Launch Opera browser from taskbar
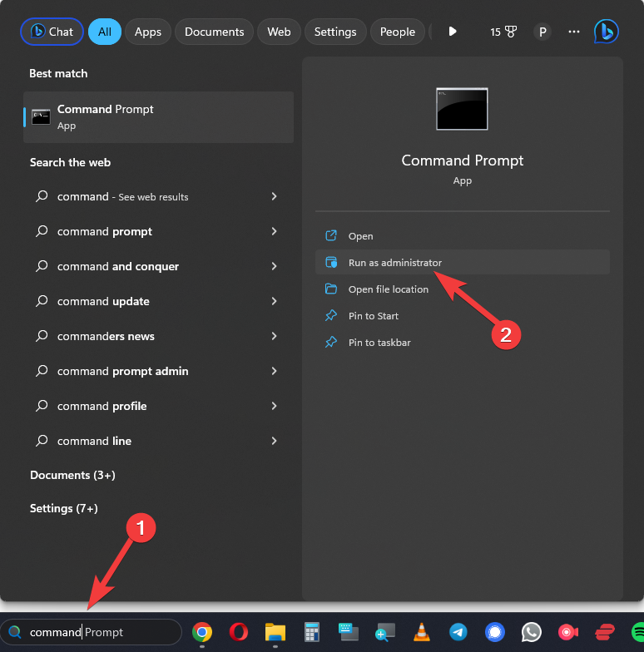The height and width of the screenshot is (652, 644). (x=238, y=632)
